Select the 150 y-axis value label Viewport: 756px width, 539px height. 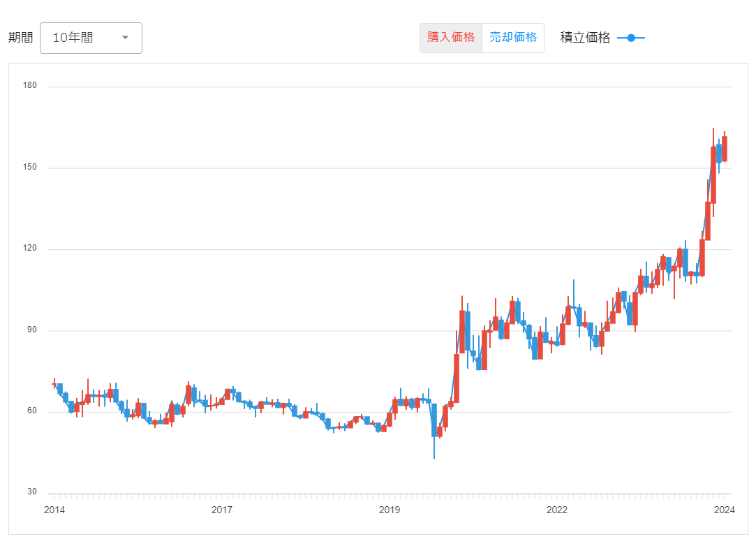click(31, 168)
